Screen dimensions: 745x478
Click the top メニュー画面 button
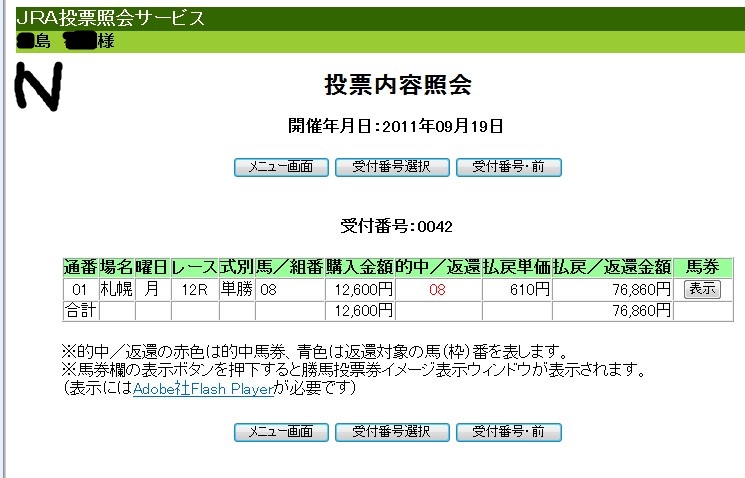[x=281, y=167]
